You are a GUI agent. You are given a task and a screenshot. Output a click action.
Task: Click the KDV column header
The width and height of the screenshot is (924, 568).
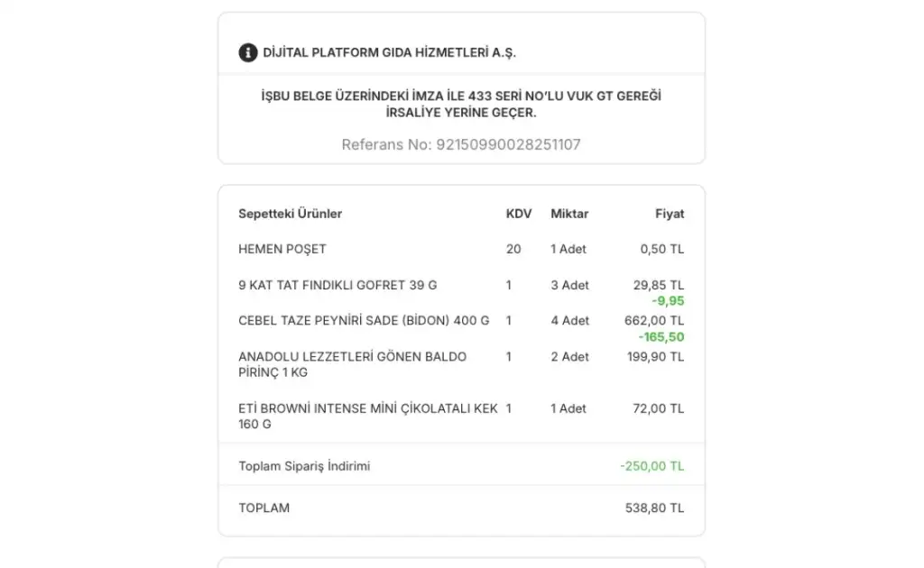tap(518, 214)
